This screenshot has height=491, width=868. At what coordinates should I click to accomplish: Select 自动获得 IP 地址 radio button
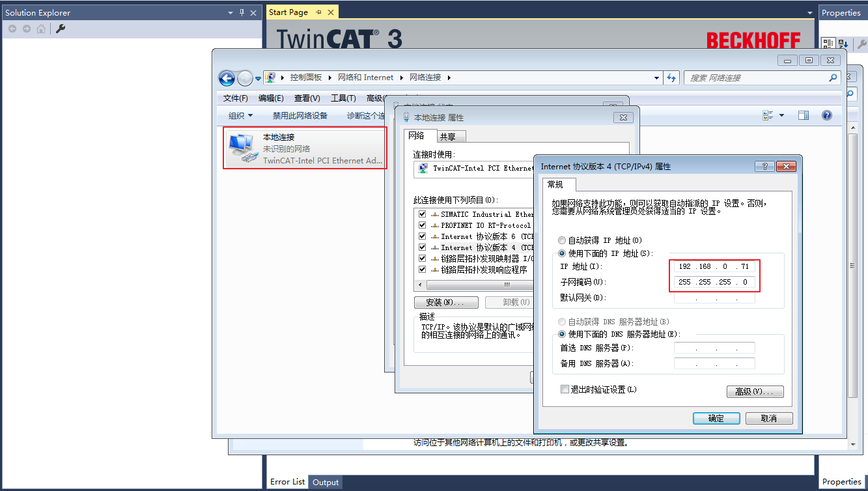coord(563,240)
